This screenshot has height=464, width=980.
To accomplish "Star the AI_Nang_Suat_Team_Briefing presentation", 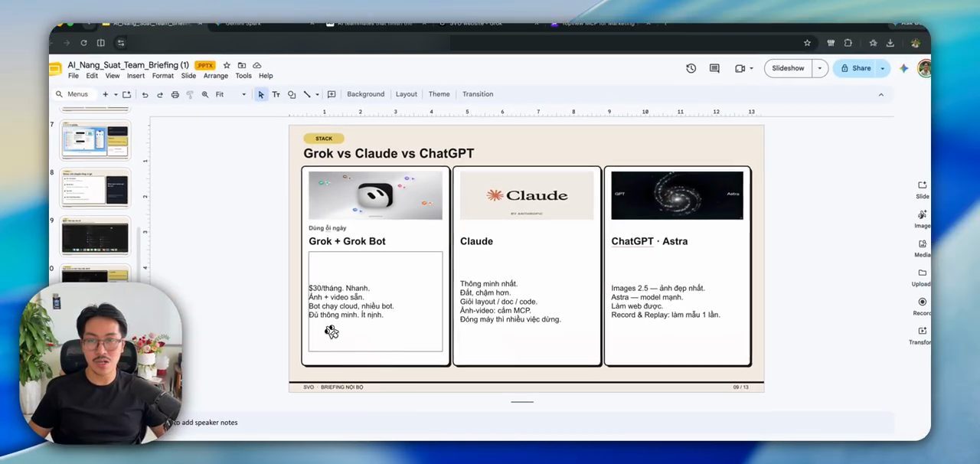I will pyautogui.click(x=227, y=66).
